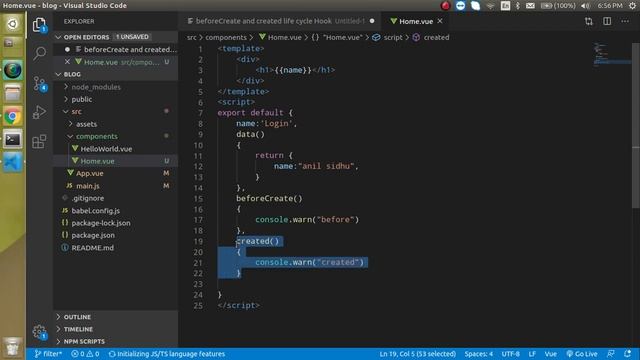Change file encoding UTF-8
This screenshot has width=640, height=360.
pyautogui.click(x=511, y=354)
